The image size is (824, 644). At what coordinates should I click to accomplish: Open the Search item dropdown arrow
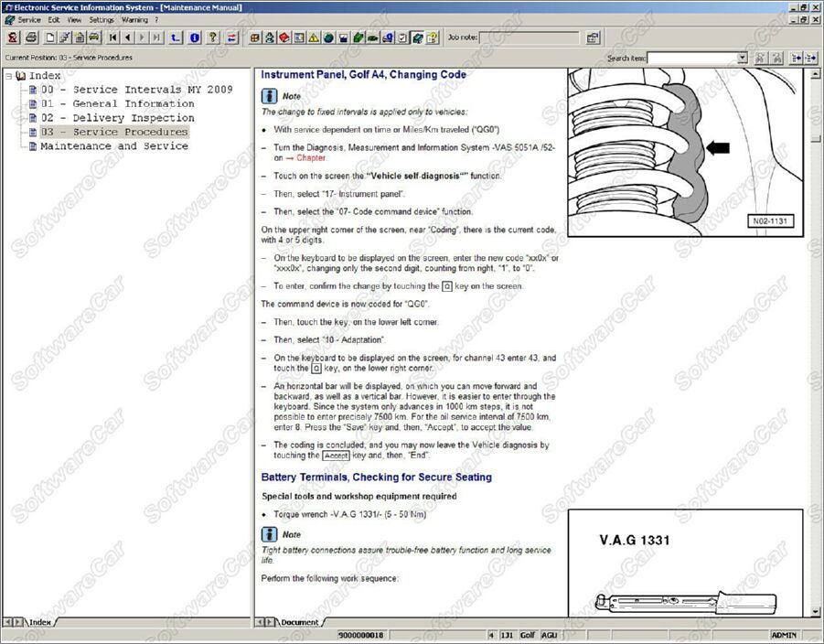pos(742,58)
